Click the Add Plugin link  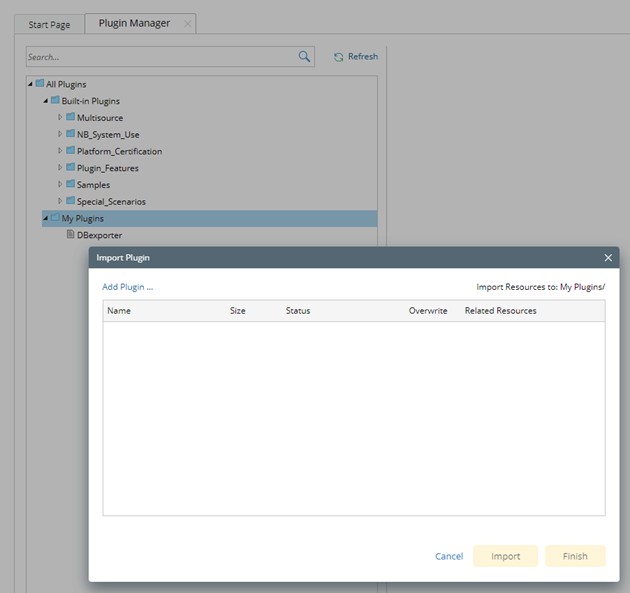(127, 287)
